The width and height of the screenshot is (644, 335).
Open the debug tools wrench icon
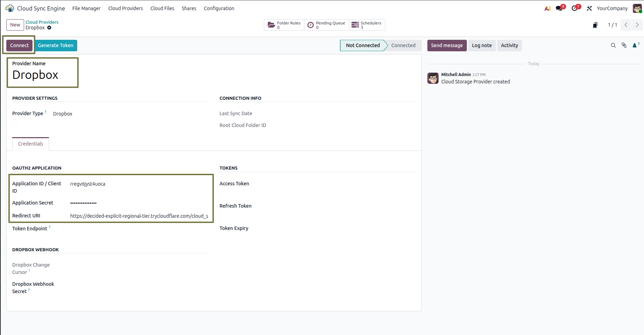[x=589, y=8]
